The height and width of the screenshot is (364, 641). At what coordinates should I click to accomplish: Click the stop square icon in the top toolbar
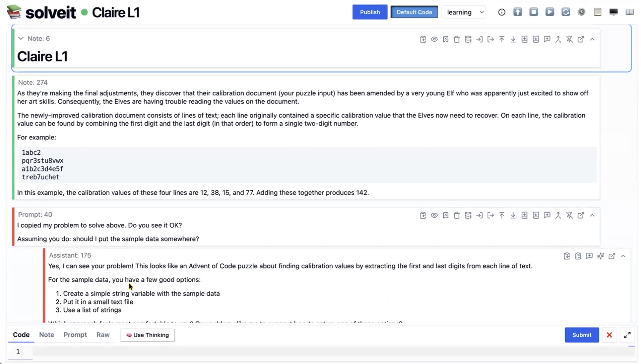[533, 12]
